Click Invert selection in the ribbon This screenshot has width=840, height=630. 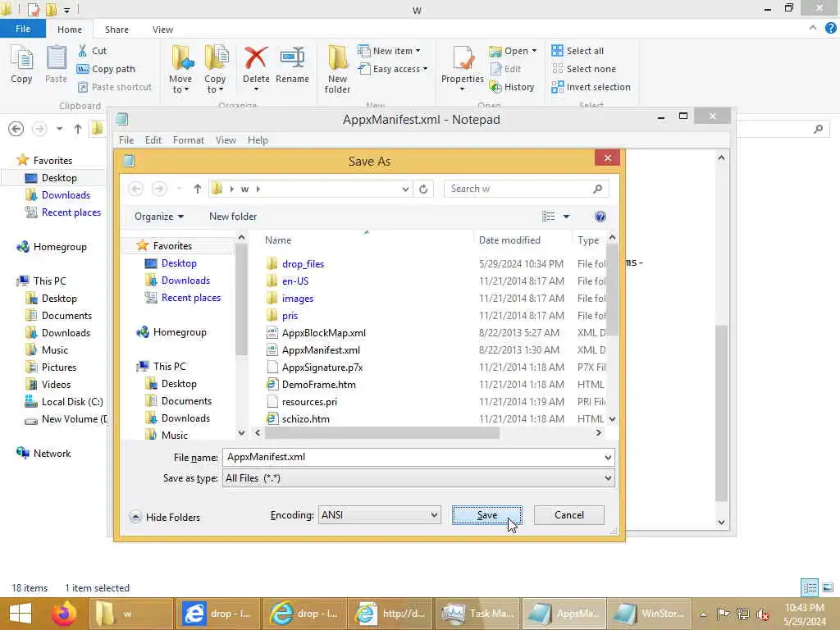tap(591, 87)
